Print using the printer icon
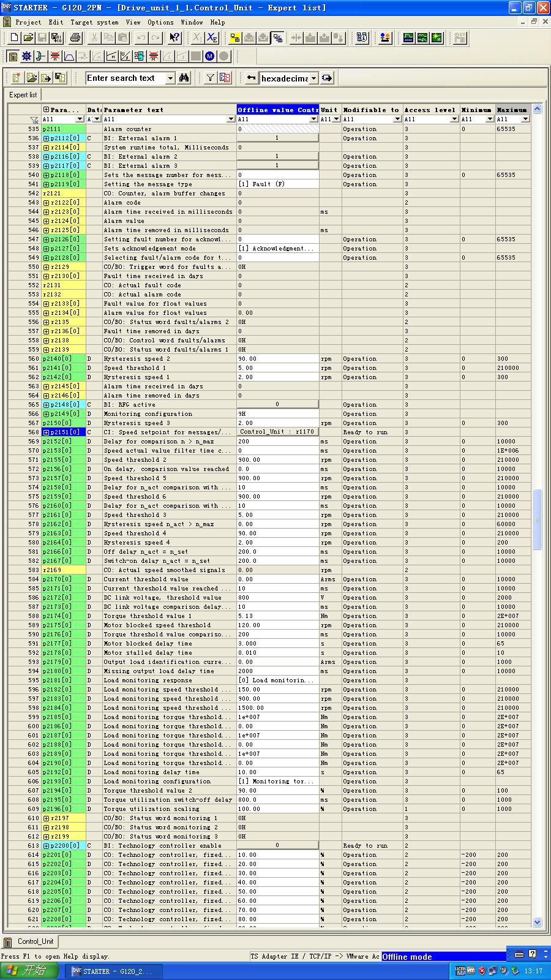Screen dimensions: 551x980 75,38
